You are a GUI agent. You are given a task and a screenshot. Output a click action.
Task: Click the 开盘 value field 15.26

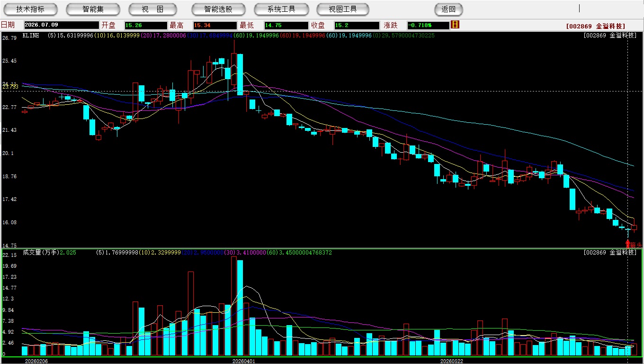pyautogui.click(x=146, y=25)
